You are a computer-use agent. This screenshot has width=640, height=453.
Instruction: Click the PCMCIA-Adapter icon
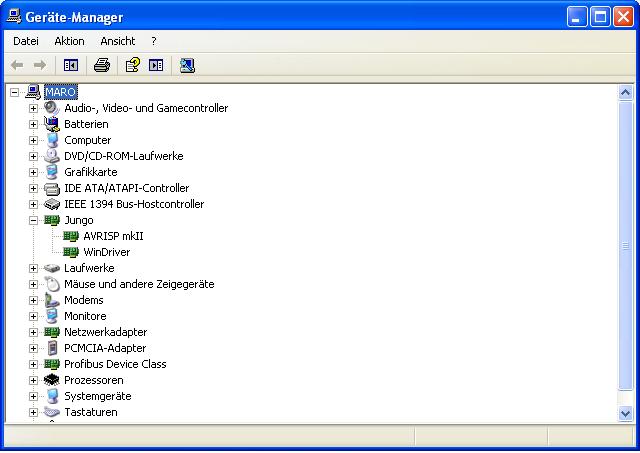pos(52,348)
